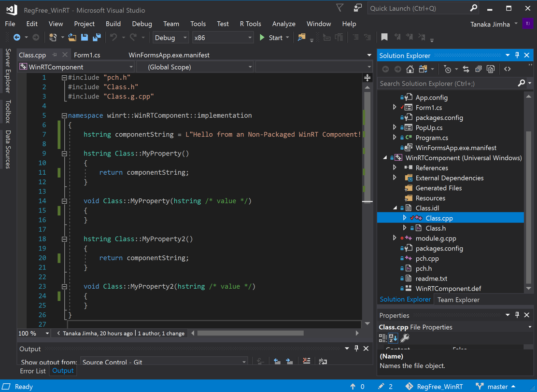Open the Build menu
The image size is (537, 392).
pyautogui.click(x=113, y=24)
